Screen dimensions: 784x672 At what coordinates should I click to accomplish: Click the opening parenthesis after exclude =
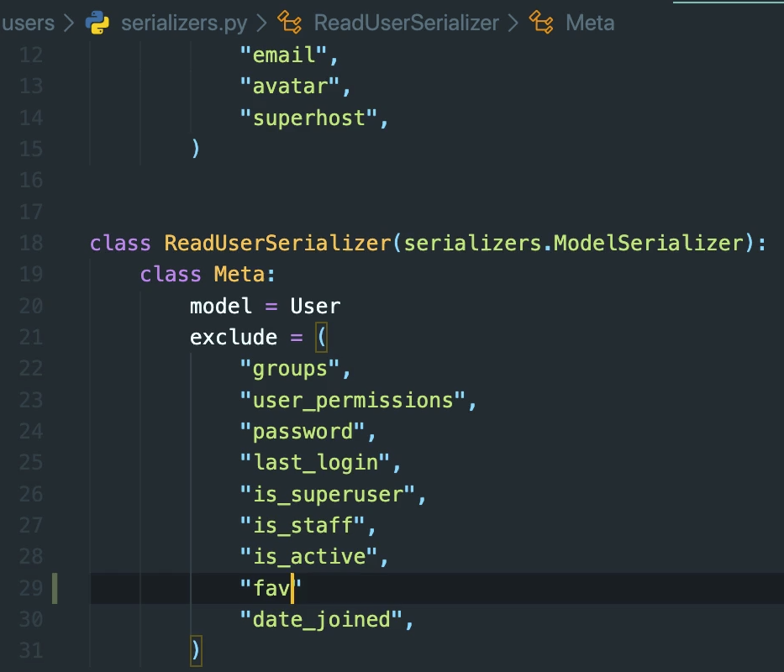click(x=322, y=337)
